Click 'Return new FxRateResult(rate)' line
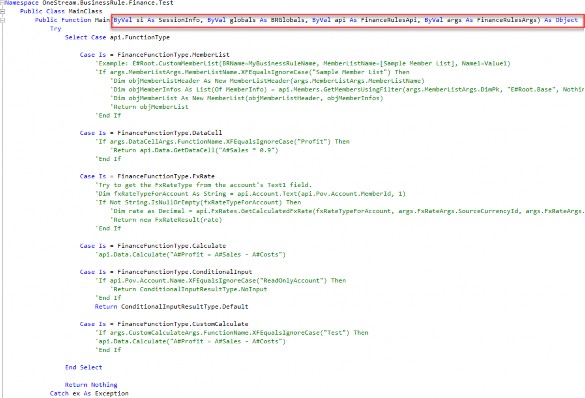The image size is (585, 398). point(166,220)
